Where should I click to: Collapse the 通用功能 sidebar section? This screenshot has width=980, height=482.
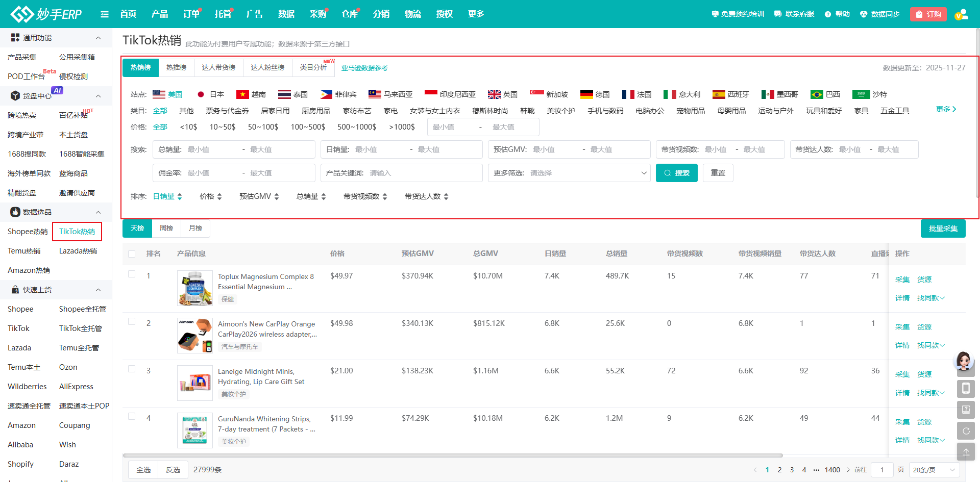98,38
